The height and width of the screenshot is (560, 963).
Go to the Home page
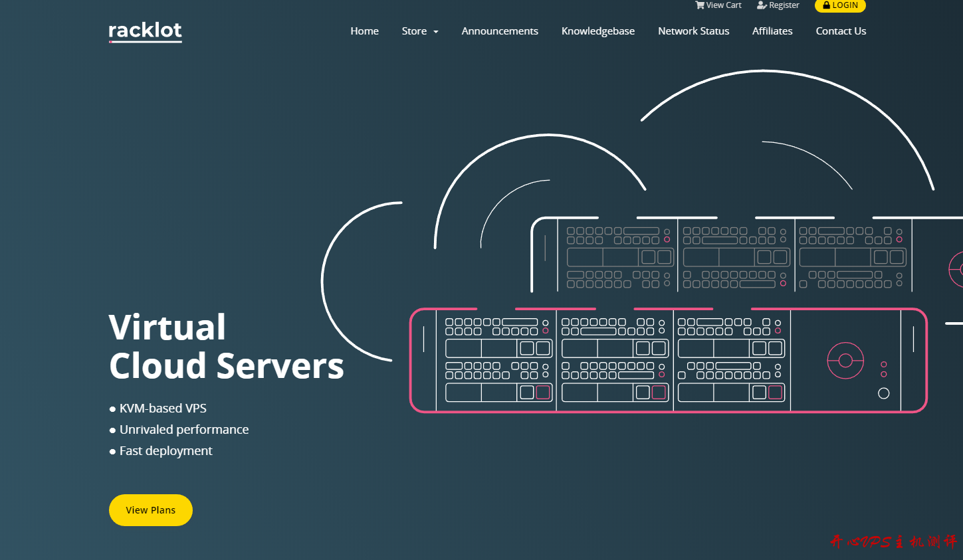(364, 31)
